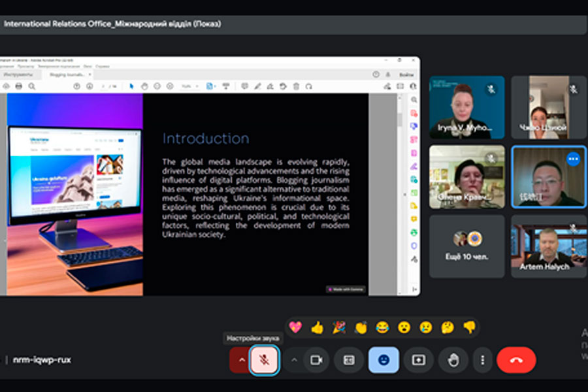Unmute the microphone in the call bar
This screenshot has height=392, width=588.
264,360
